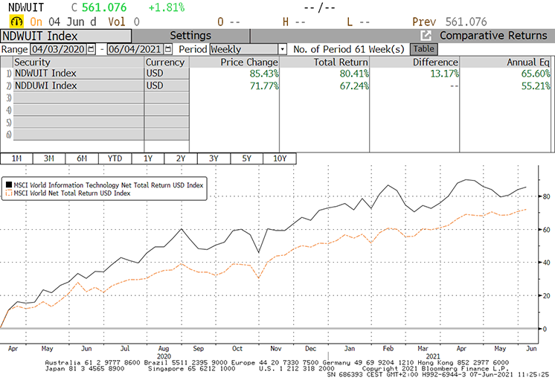Click the MSCI World Information Technology legend label
Image resolution: width=555 pixels, height=392 pixels.
(x=109, y=185)
